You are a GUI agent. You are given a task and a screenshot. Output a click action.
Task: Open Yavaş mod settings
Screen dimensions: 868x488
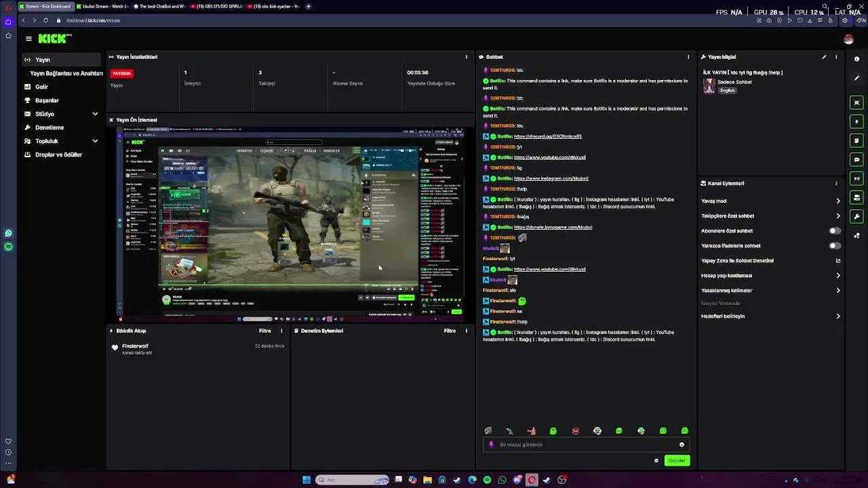pyautogui.click(x=770, y=201)
